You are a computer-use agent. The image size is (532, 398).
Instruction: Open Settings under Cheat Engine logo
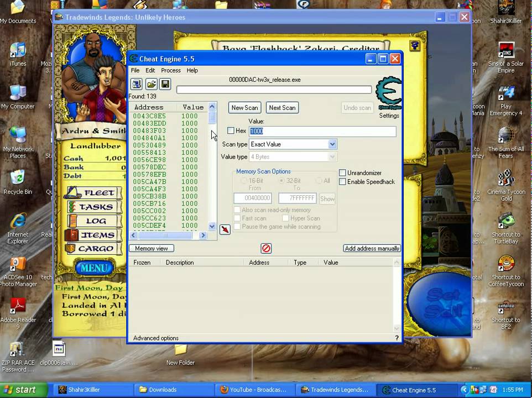coord(389,116)
